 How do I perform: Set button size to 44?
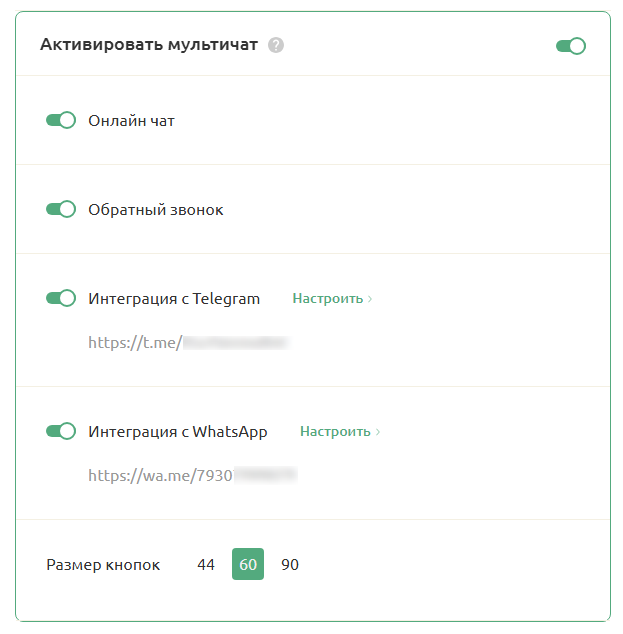tap(206, 565)
